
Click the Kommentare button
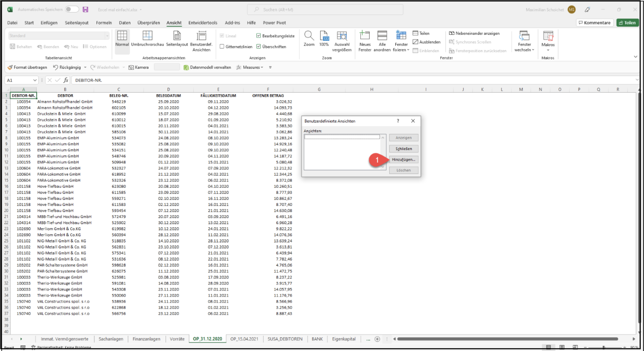pyautogui.click(x=595, y=23)
